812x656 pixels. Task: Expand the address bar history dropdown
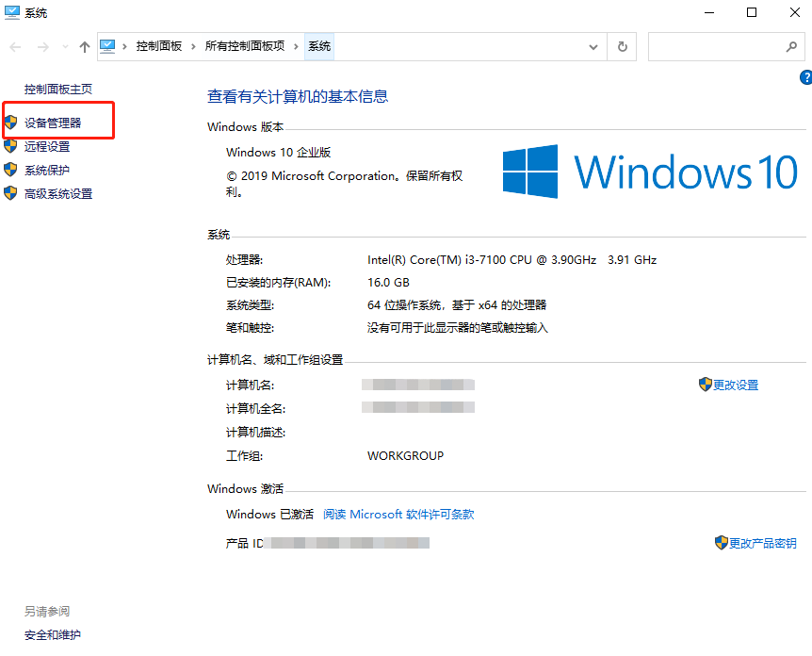[x=593, y=46]
